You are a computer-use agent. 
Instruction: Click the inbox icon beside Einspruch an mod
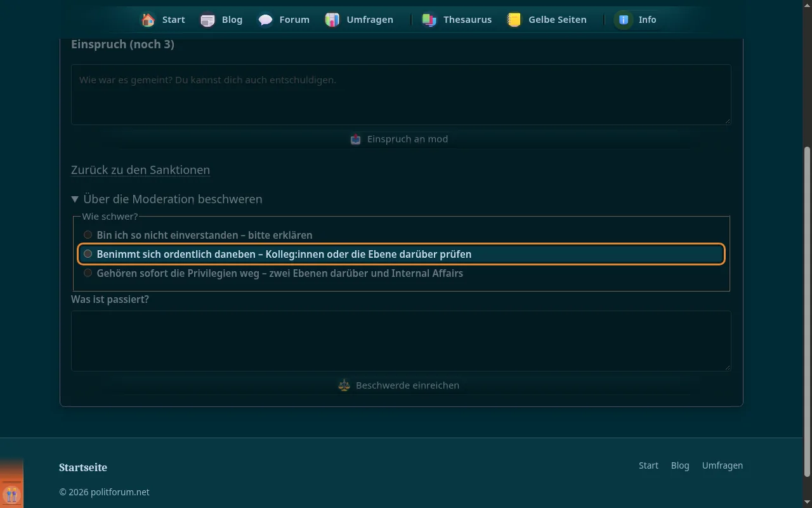356,139
